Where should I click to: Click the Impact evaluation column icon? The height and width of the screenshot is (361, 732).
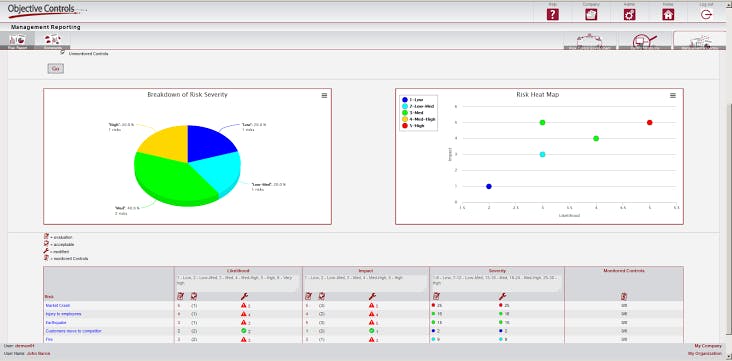click(308, 296)
